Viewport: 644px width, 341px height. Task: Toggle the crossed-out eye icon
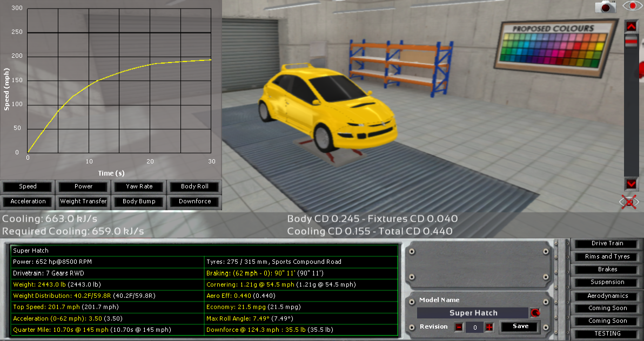[x=629, y=202]
